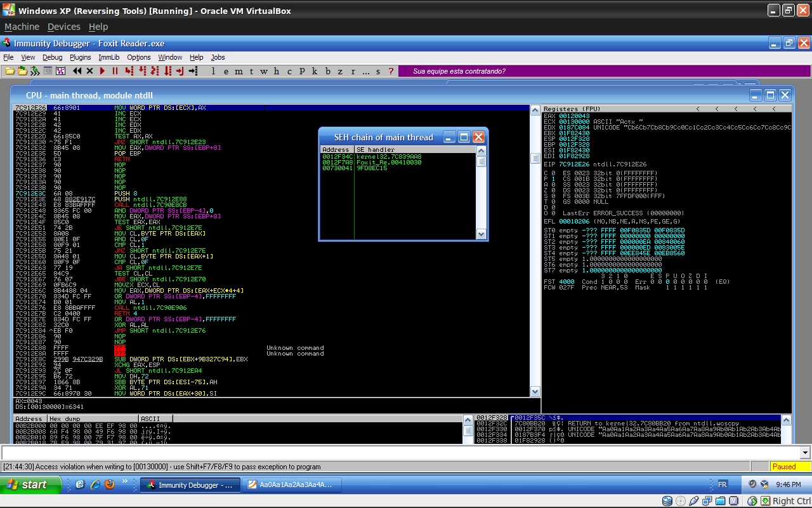
Task: Click the FR language indicator in taskbar
Action: pos(722,485)
